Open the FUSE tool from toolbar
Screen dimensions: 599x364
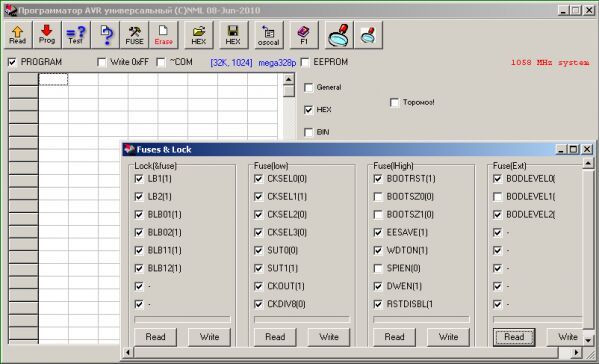(134, 35)
